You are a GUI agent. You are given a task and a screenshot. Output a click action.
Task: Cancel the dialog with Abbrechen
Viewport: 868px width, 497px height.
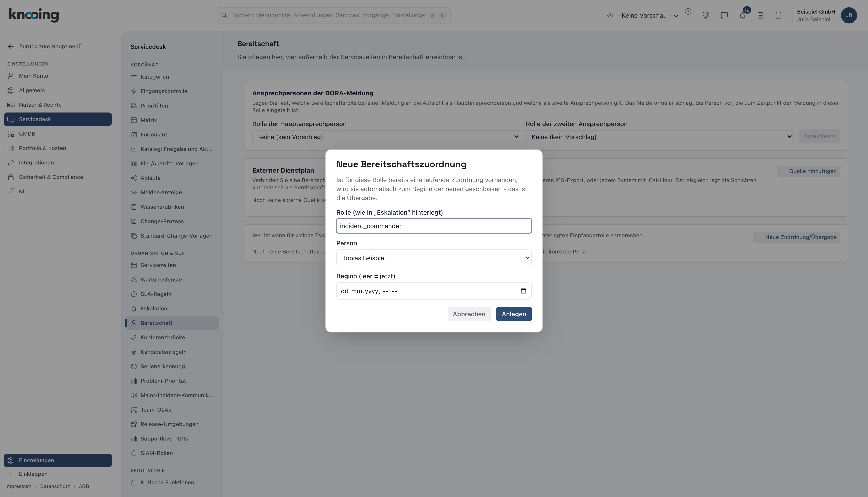tap(469, 314)
